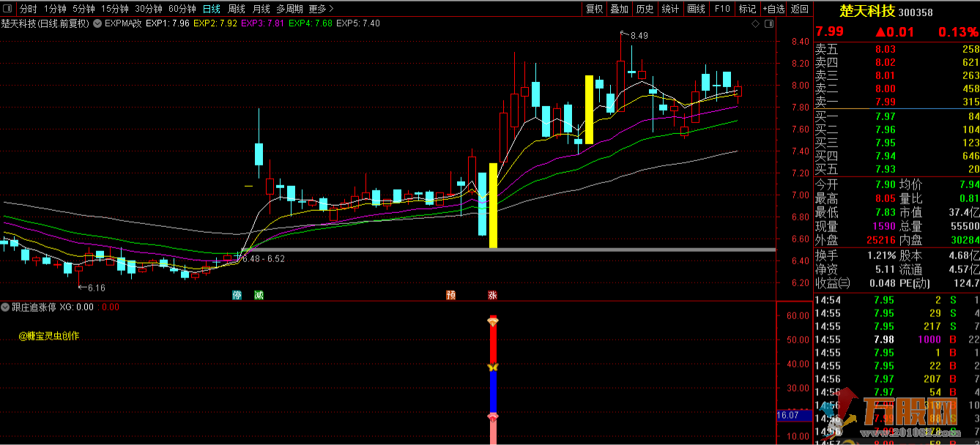980x445 pixels.
Task: Click the 减 event marker
Action: 258,296
